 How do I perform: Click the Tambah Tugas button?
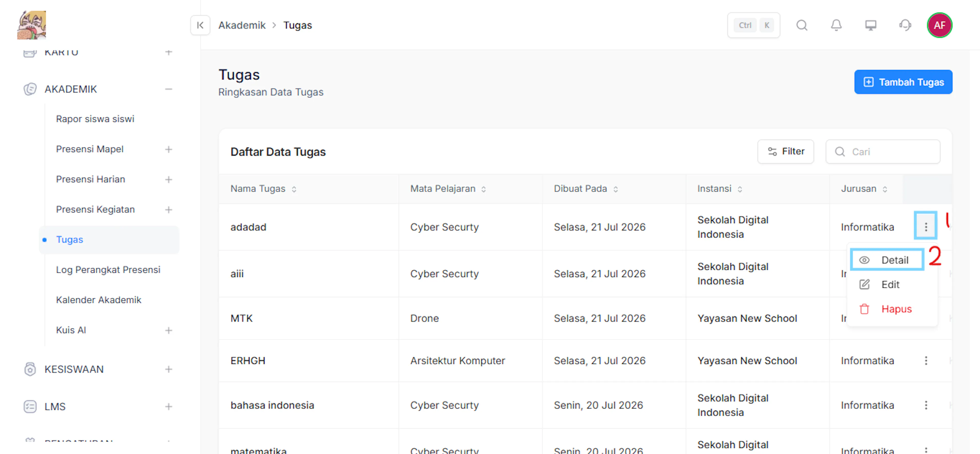(x=903, y=82)
